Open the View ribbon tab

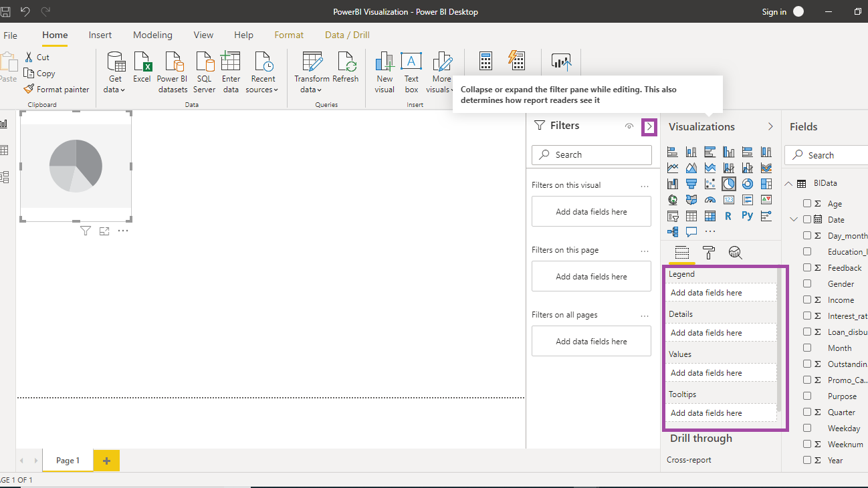[x=203, y=35]
